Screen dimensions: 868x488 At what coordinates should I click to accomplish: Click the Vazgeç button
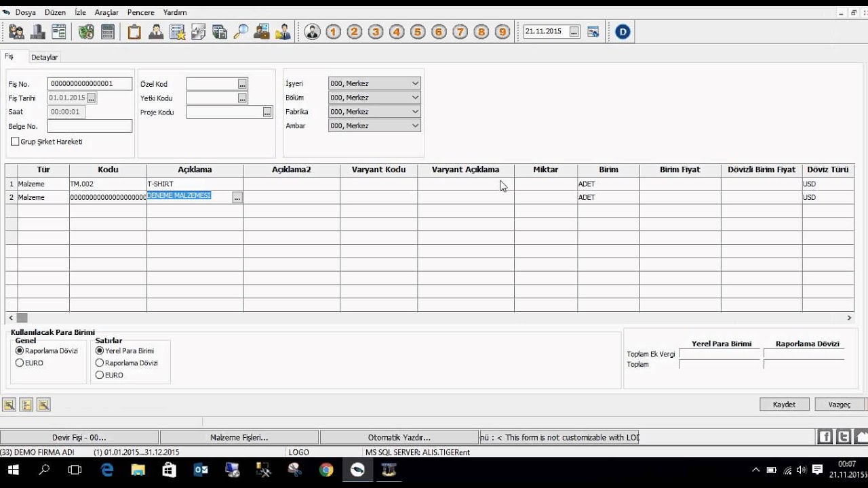[839, 404]
